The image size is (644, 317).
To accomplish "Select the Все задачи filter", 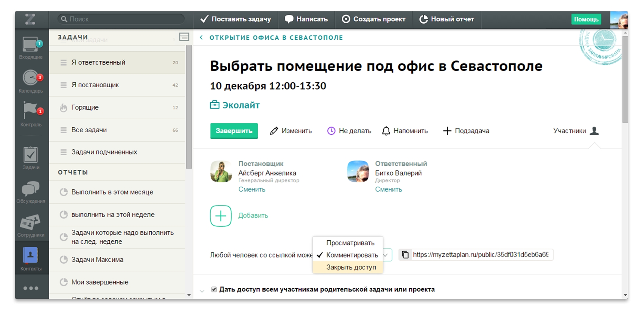I will click(117, 130).
